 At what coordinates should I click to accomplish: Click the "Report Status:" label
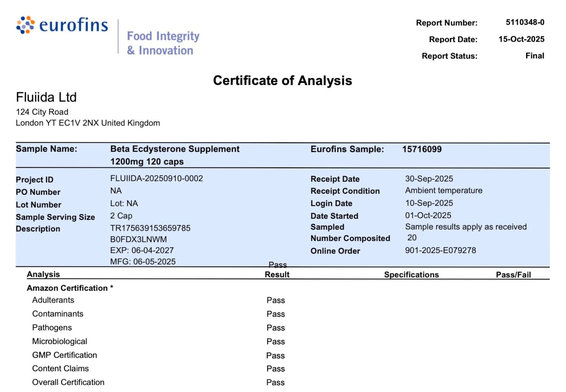(450, 56)
